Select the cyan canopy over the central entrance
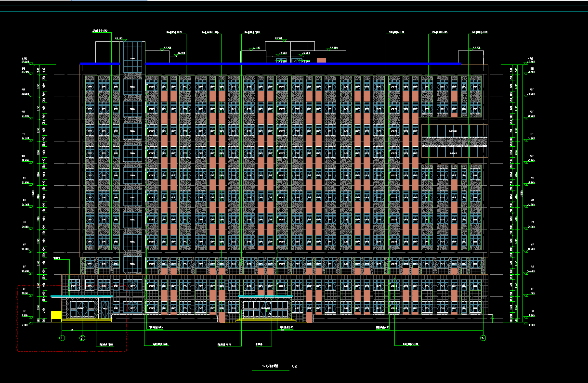The height and width of the screenshot is (383, 588). 266,296
